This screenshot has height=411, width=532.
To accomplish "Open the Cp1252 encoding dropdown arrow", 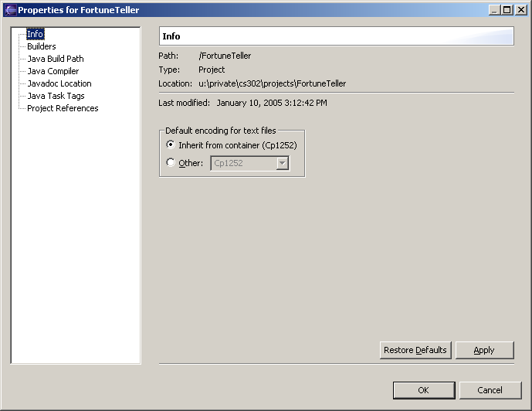I will (x=283, y=163).
